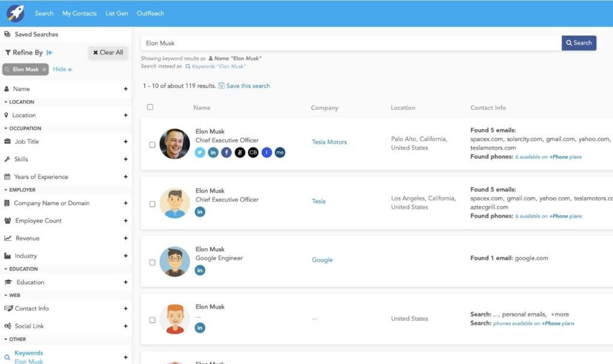The height and width of the screenshot is (364, 613).
Task: Toggle the select-all checkbox in table header
Action: tap(150, 107)
